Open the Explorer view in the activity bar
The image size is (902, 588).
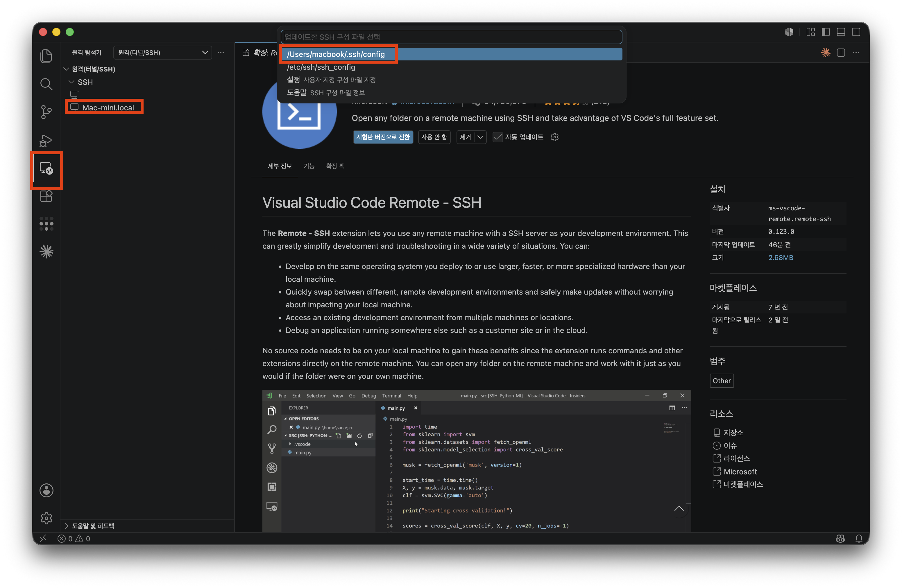[x=46, y=56]
